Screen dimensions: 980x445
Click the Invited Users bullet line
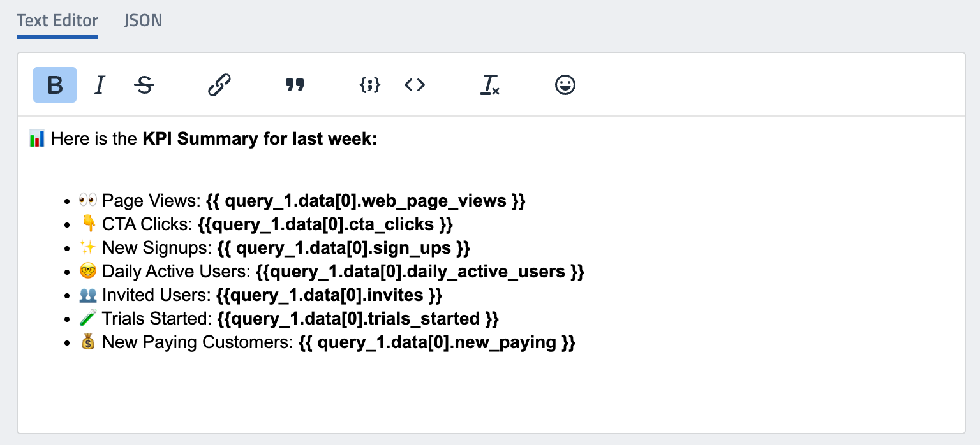[156, 295]
